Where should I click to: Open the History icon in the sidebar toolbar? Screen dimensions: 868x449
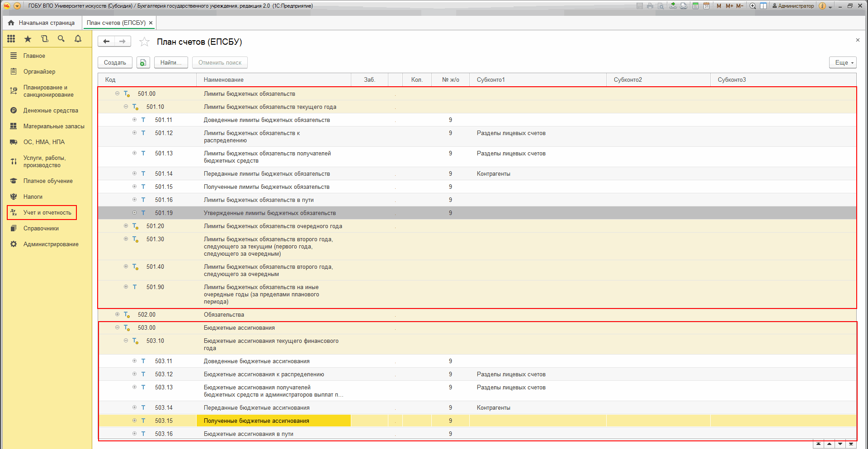pos(44,39)
